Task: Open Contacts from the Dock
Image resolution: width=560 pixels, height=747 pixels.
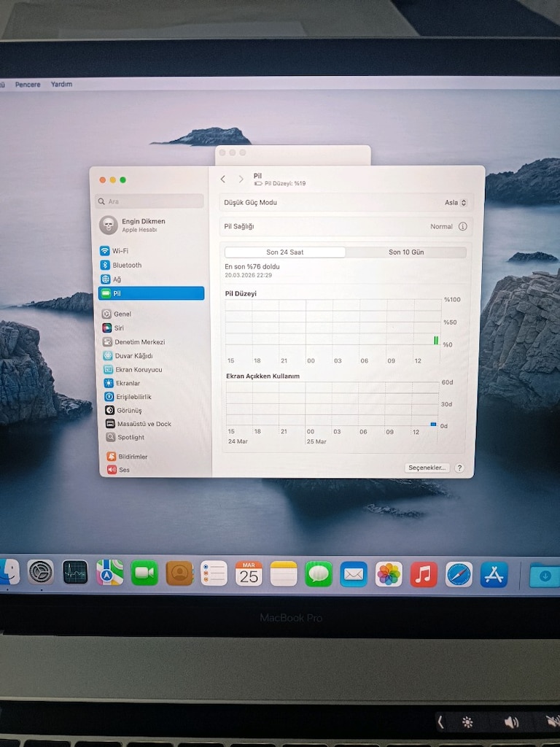Action: point(179,573)
